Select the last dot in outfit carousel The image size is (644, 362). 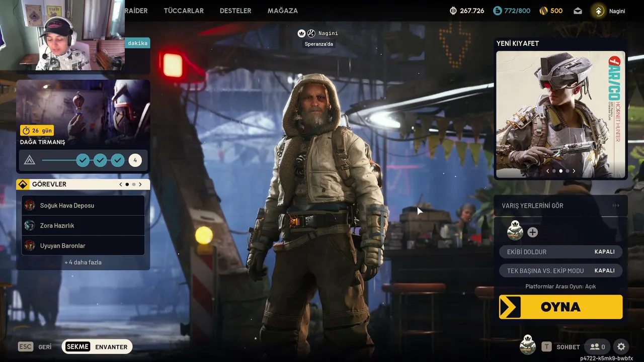pos(568,171)
